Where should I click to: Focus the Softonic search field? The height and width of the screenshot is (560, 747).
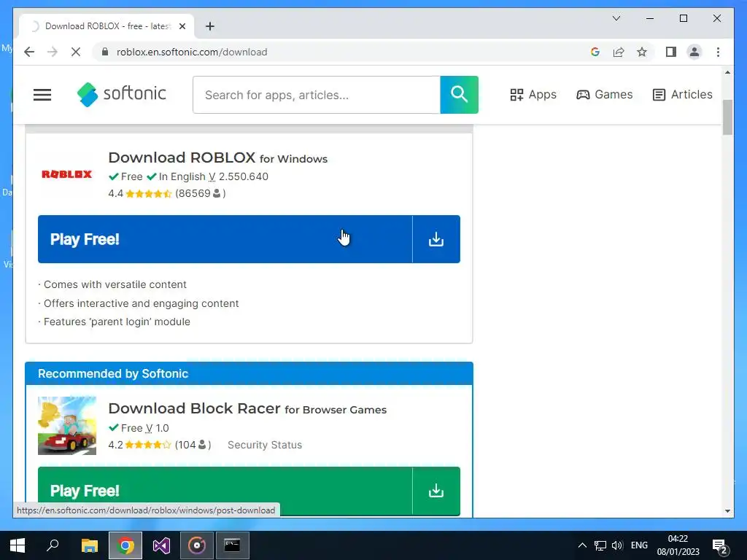pos(317,95)
